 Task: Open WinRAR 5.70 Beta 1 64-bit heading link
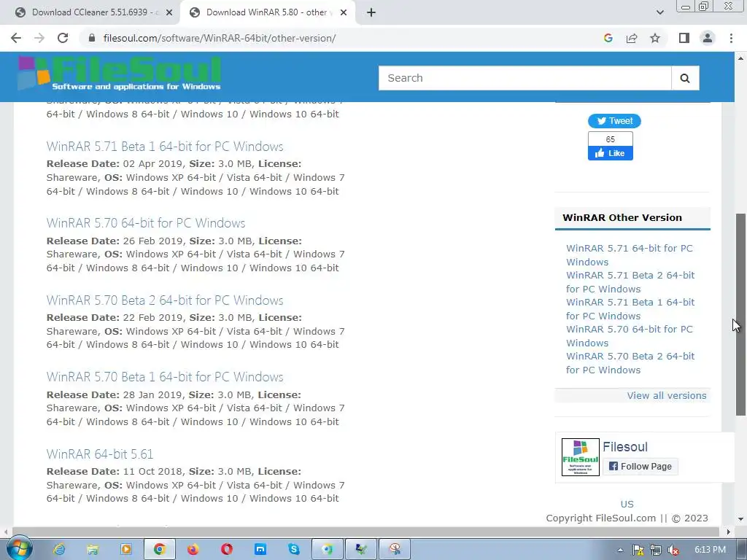click(165, 377)
